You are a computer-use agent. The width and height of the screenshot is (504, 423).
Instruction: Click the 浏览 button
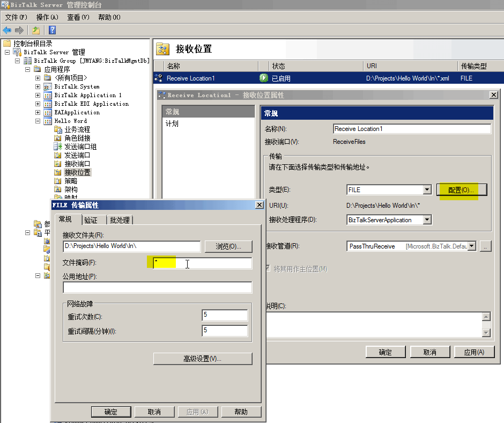[x=228, y=246]
